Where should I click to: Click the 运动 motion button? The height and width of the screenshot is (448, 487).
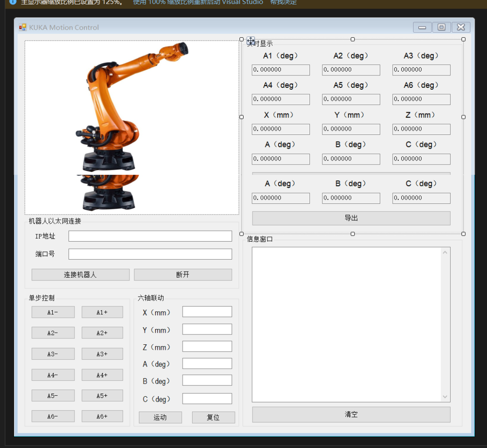[160, 417]
